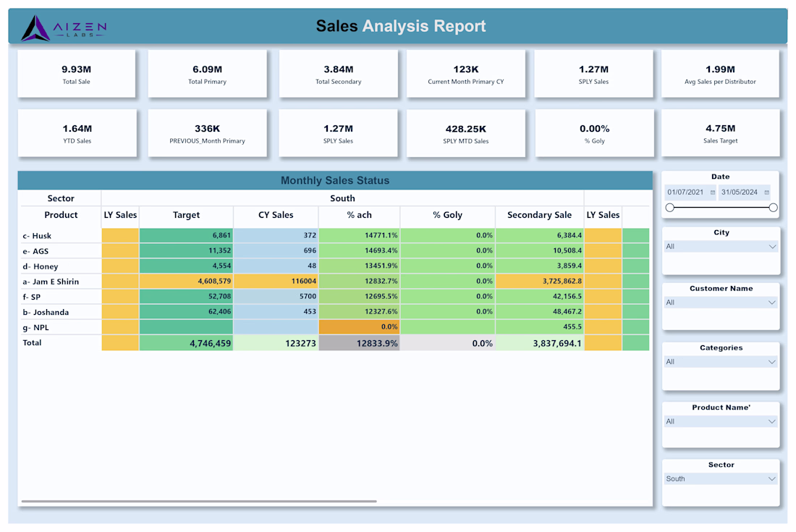This screenshot has width=796, height=532.
Task: Sort by the Secondary Sale column header
Action: coord(540,215)
